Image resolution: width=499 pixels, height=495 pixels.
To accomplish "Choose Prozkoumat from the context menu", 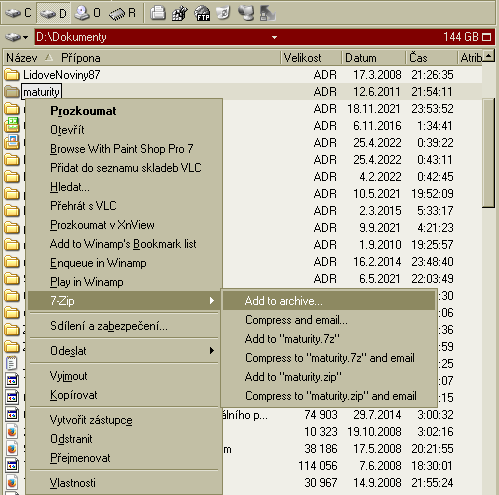I will [x=123, y=111].
